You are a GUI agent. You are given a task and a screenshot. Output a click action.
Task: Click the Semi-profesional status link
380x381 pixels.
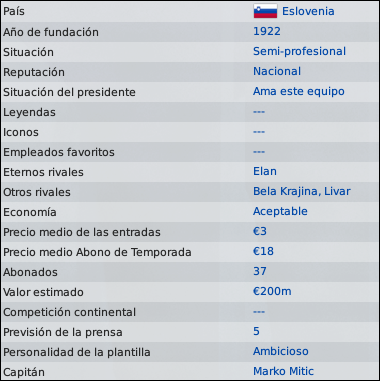pyautogui.click(x=299, y=52)
